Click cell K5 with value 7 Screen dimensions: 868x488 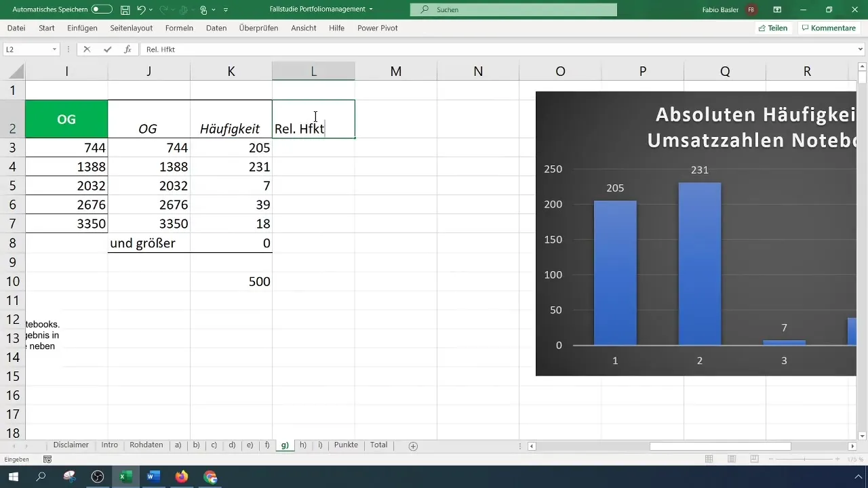click(x=231, y=186)
